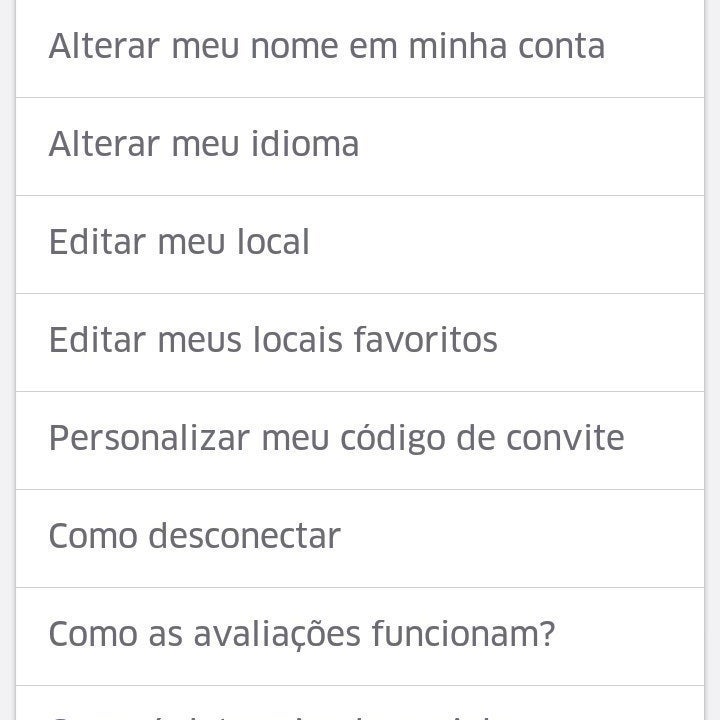Select the how to sign out row

[360, 539]
